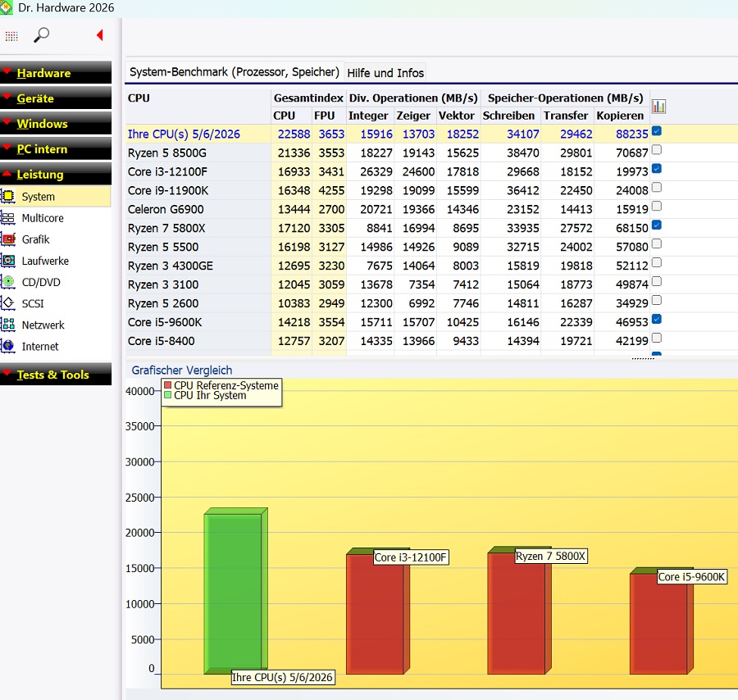Click the CD/DVD disc icon
The image size is (738, 700).
[x=8, y=282]
